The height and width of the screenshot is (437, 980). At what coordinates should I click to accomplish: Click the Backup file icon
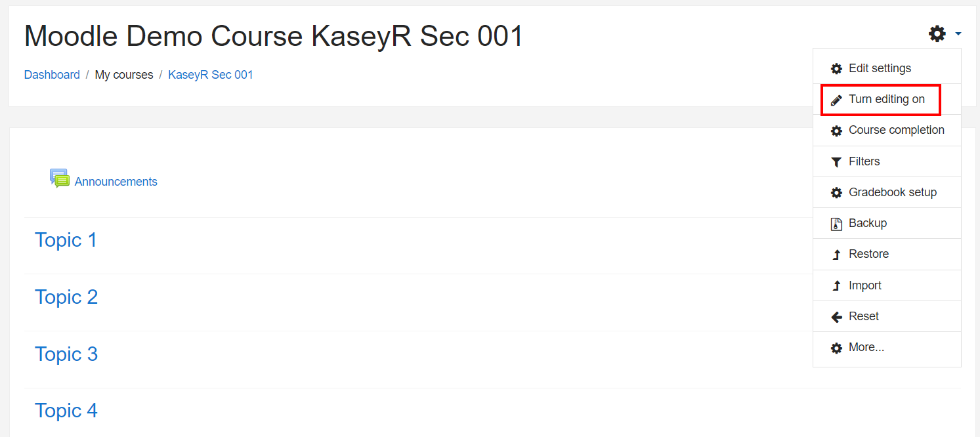(836, 224)
